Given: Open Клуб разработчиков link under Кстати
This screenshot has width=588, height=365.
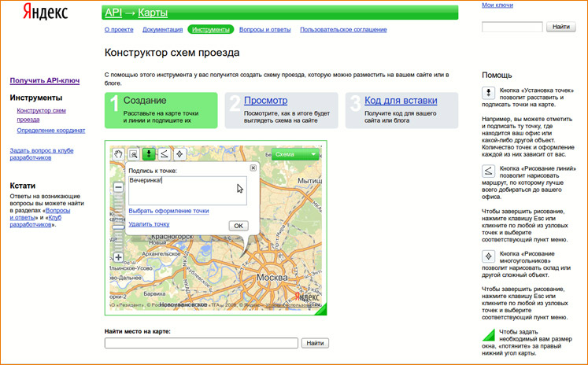Looking at the screenshot, I should pyautogui.click(x=35, y=221).
